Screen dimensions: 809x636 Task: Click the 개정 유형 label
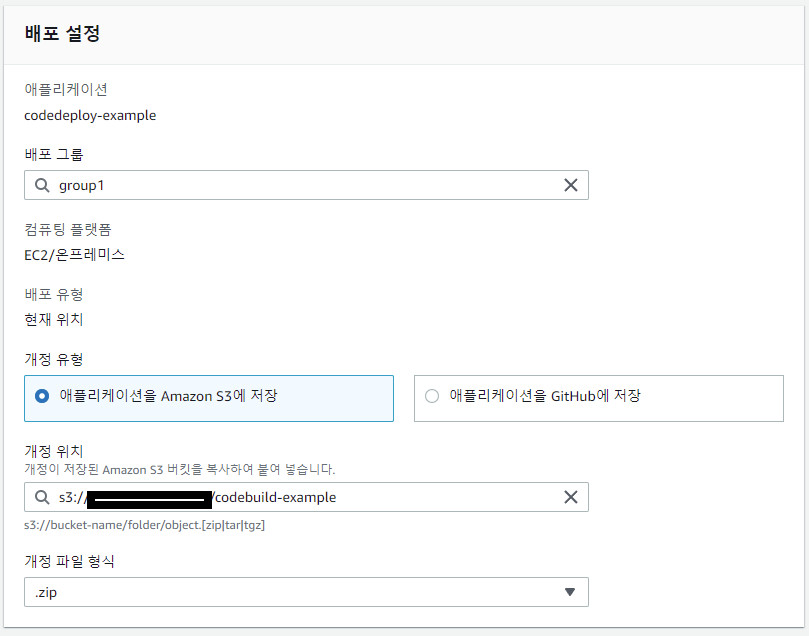coord(54,360)
